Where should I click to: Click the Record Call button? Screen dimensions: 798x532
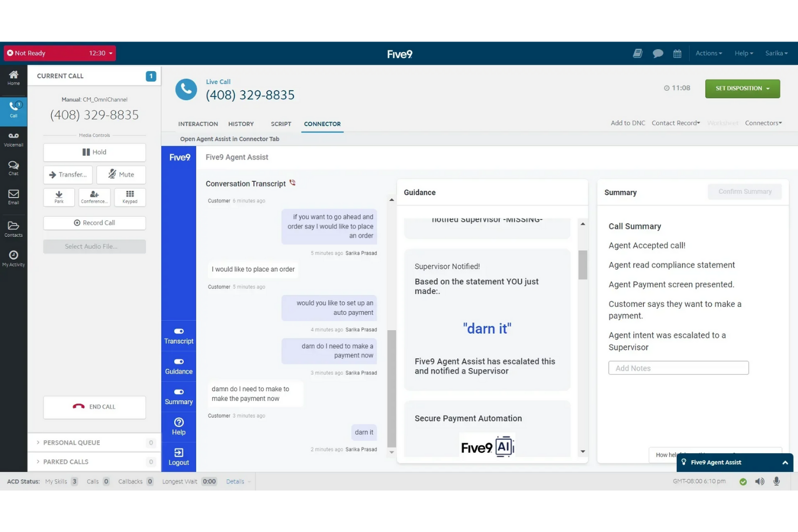tap(94, 223)
